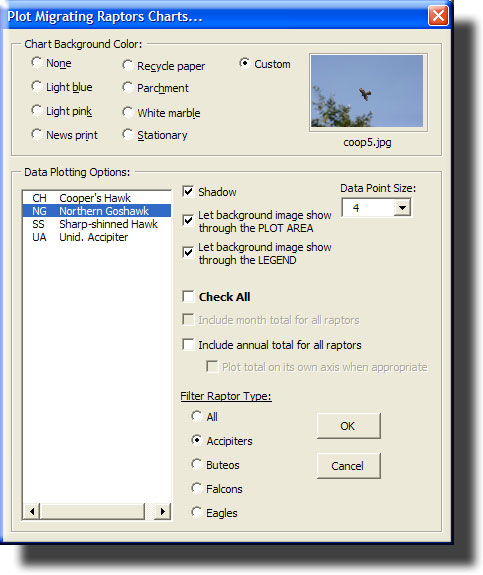Select Cooper's Hawk in the list
Image resolution: width=483 pixels, height=575 pixels.
tap(97, 198)
